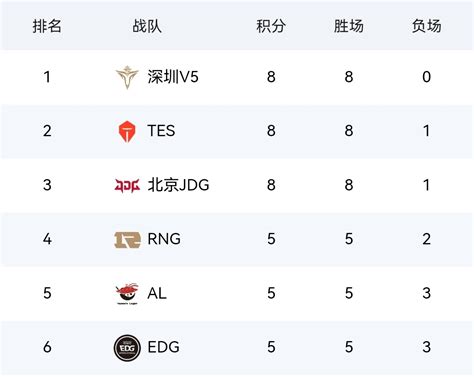Open the EDG team name link

(163, 347)
